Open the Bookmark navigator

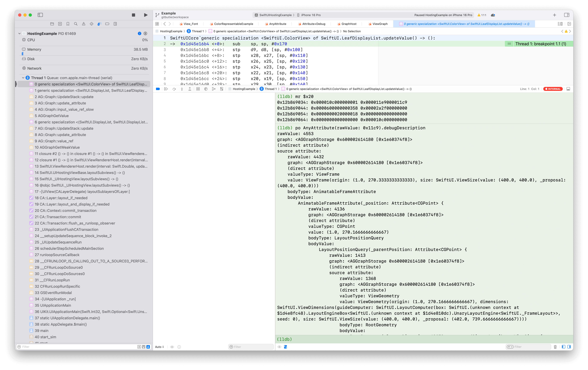[x=68, y=24]
